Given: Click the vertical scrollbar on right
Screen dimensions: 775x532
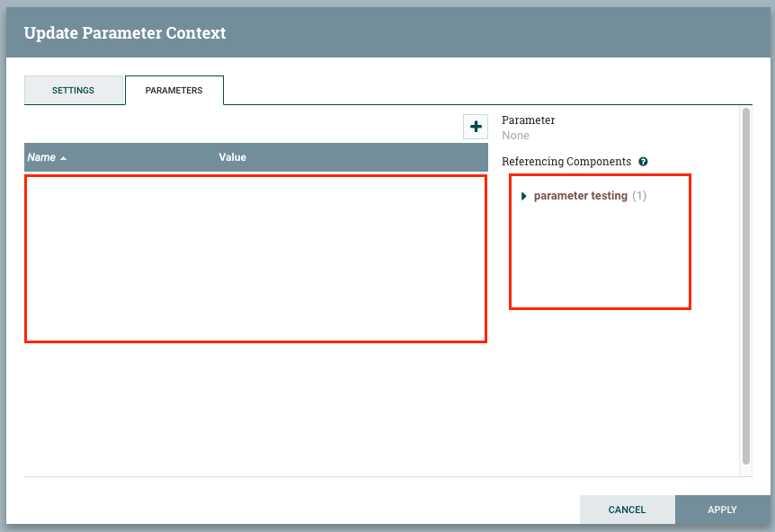Looking at the screenshot, I should click(x=746, y=286).
